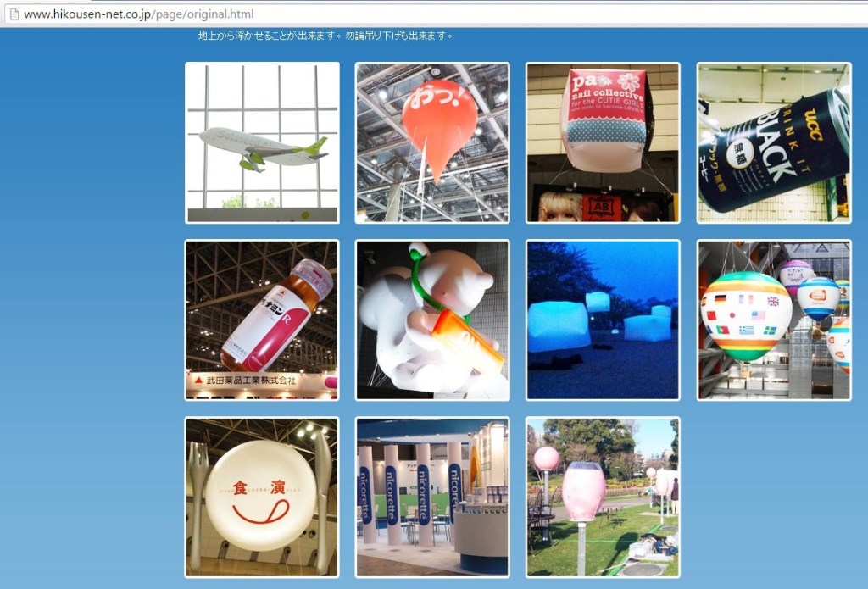Image resolution: width=868 pixels, height=589 pixels.
Task: Open the white bear with bottle thumbnail
Action: 432,320
